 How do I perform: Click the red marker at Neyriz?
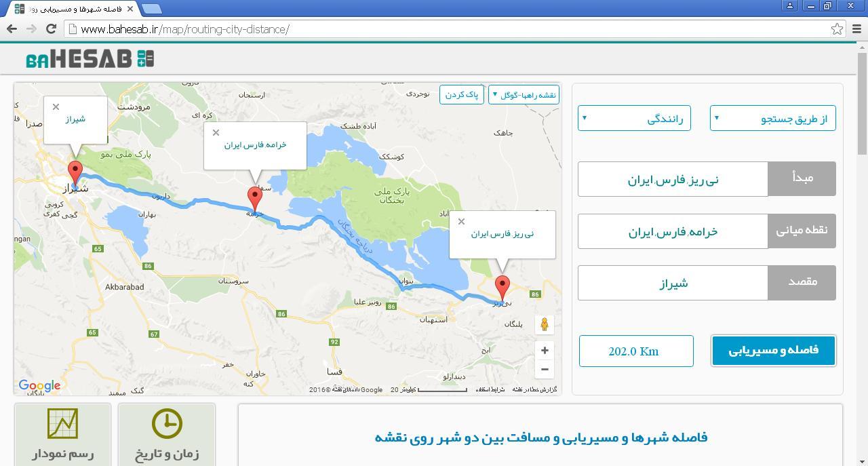click(x=502, y=286)
